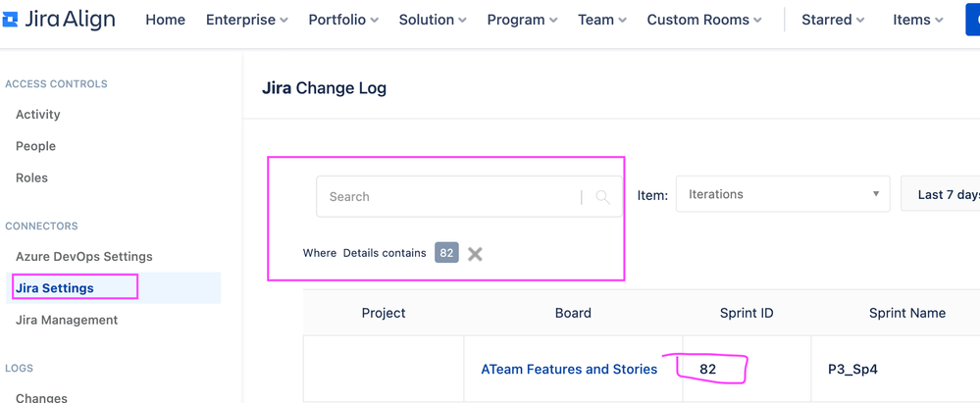
Task: Select Jira Management in the sidebar
Action: tap(67, 320)
